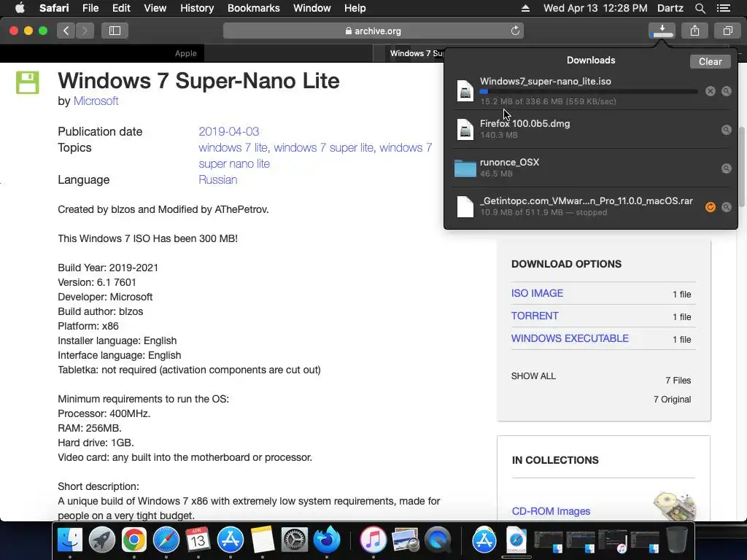This screenshot has height=560, width=747.
Task: Open the Trash in the Dock
Action: pos(677,540)
